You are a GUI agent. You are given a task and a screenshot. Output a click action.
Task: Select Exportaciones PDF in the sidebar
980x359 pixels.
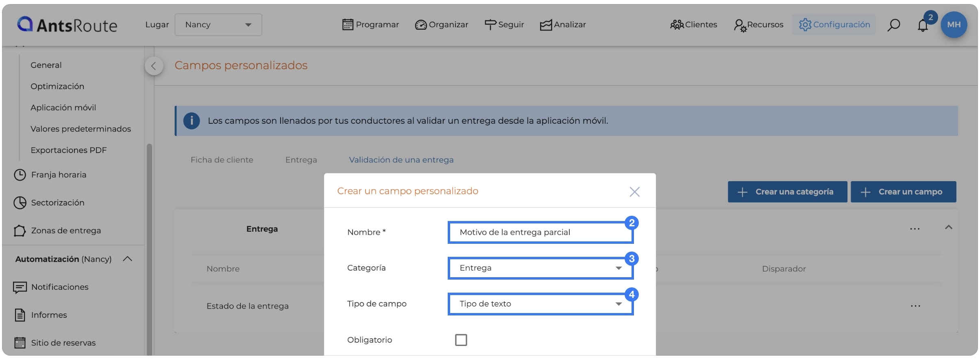(68, 150)
